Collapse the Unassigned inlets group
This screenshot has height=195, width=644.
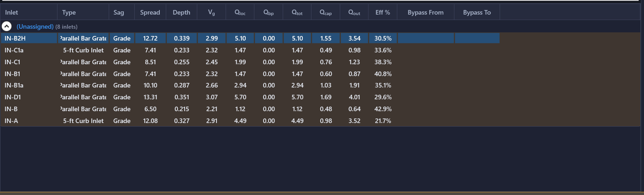(7, 26)
